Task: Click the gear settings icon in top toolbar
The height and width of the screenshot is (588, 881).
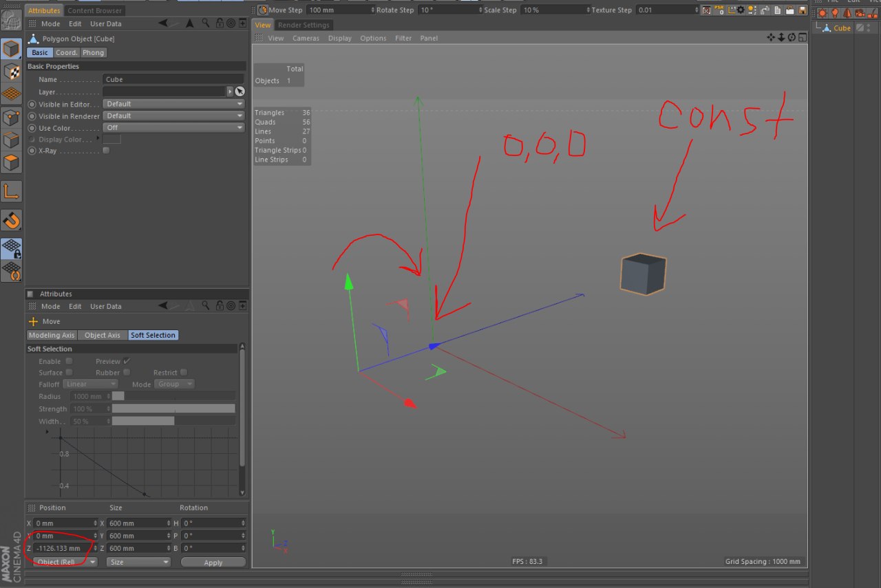Action: coord(741,10)
